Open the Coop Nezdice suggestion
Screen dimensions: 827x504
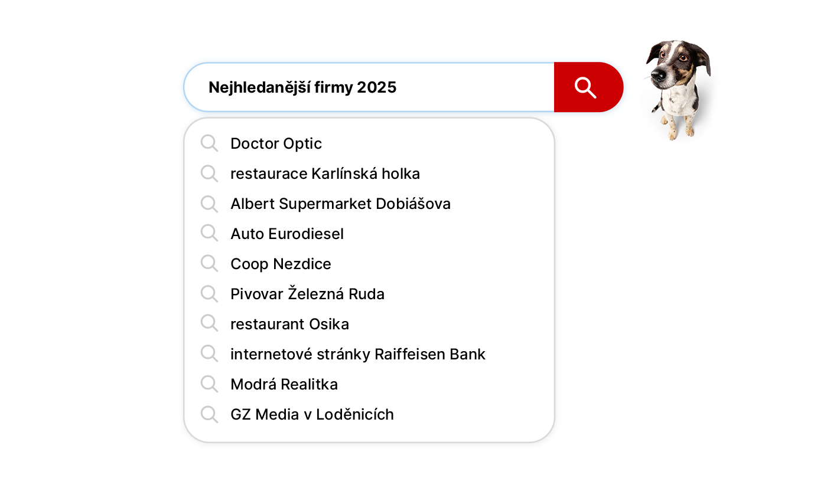(281, 264)
